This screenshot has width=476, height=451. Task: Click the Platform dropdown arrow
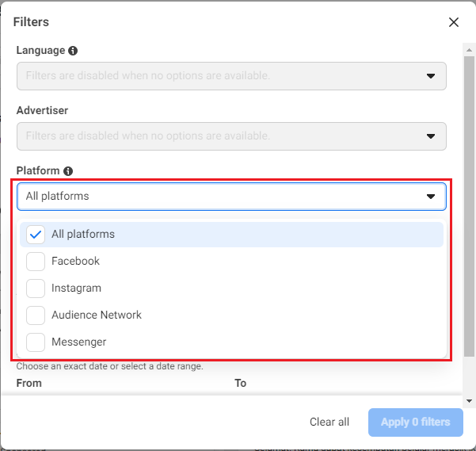(431, 197)
